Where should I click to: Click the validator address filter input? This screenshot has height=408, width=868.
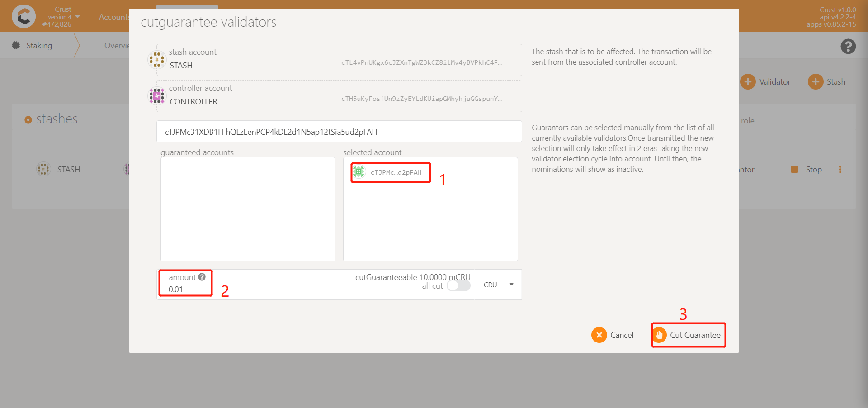pyautogui.click(x=339, y=132)
